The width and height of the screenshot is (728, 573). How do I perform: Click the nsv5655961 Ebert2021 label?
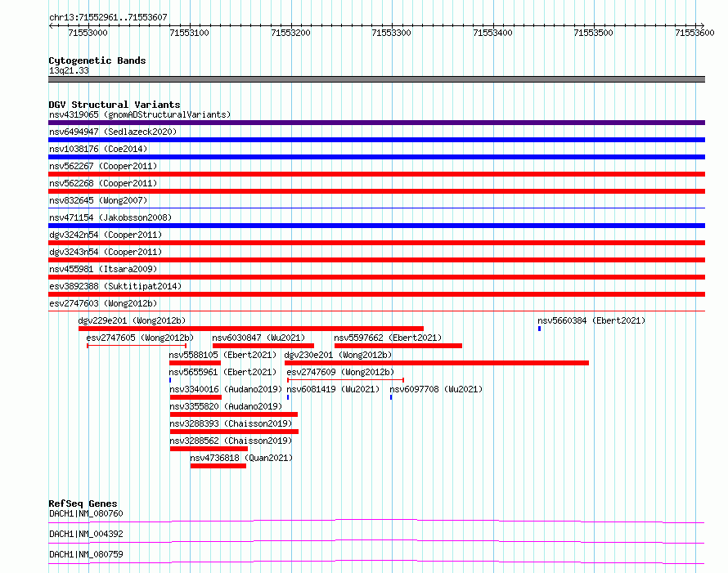222,372
